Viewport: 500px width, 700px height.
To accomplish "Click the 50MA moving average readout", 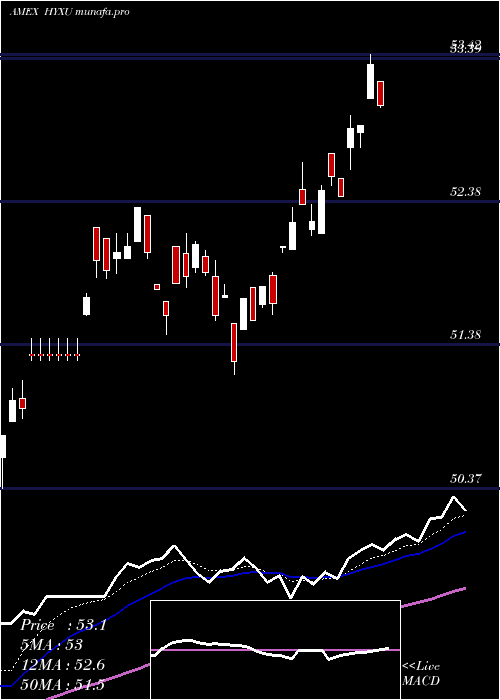I will point(63,684).
